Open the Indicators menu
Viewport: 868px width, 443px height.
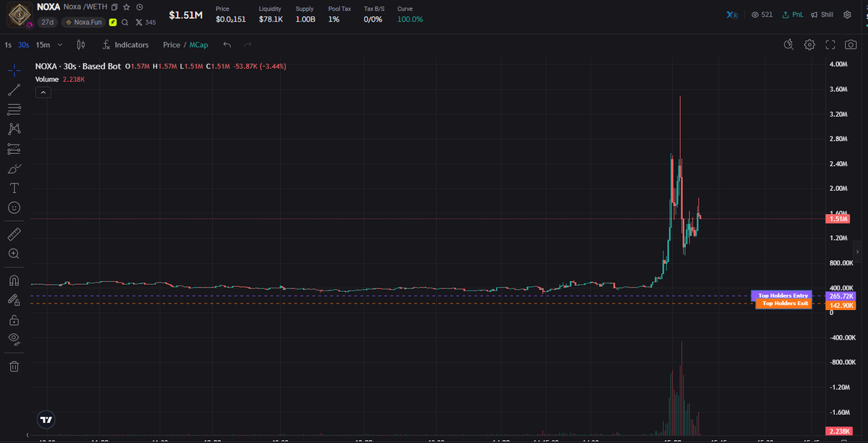coord(125,45)
